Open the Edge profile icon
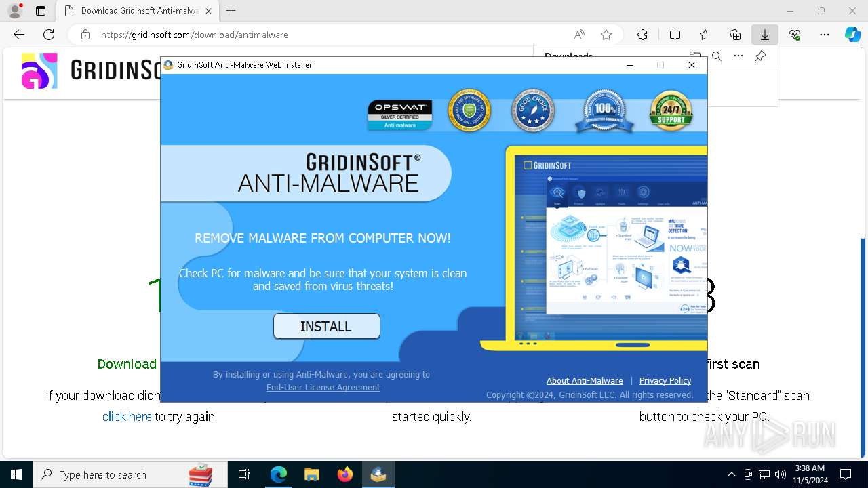This screenshot has height=488, width=868. click(14, 11)
